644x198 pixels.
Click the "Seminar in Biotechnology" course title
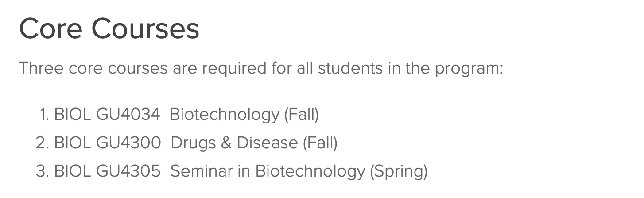click(267, 171)
